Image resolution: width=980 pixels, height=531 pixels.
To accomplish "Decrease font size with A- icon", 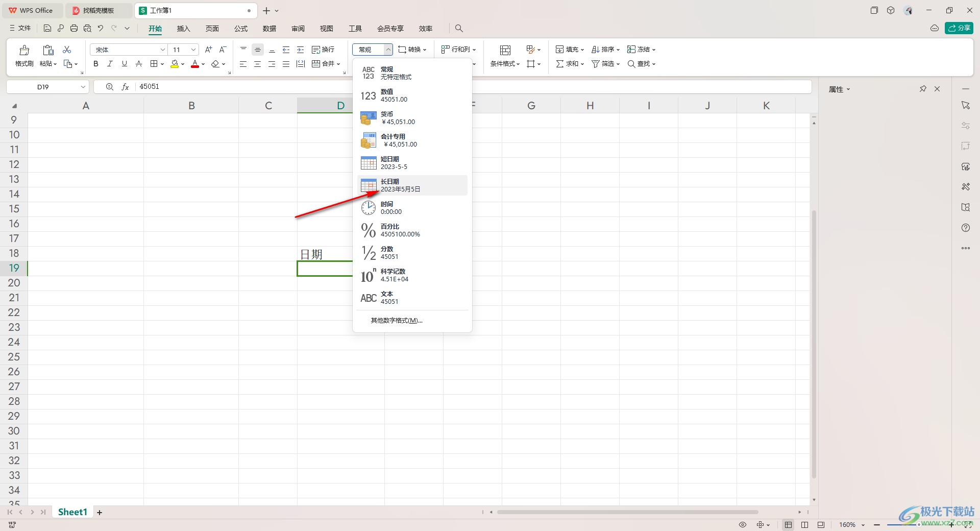I will [x=223, y=50].
